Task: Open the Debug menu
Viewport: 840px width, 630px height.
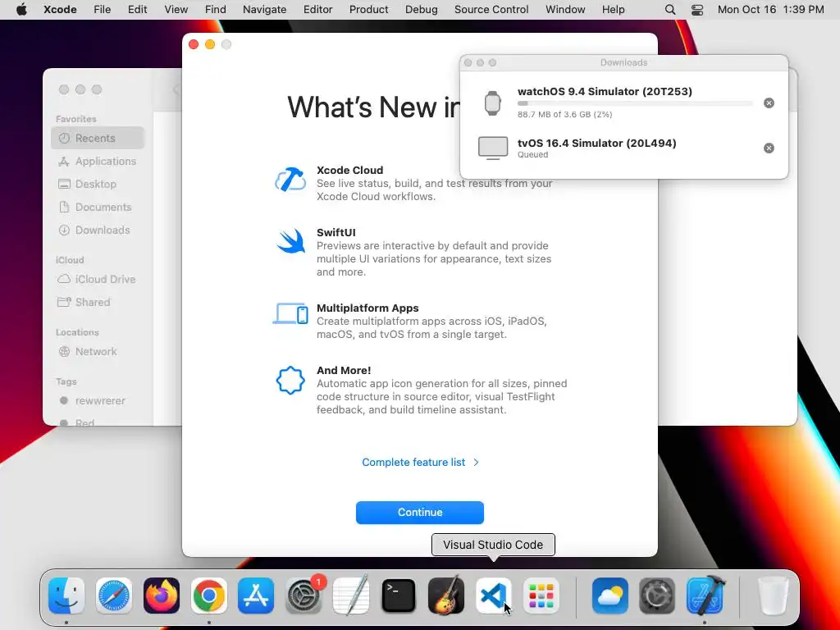Action: click(421, 10)
